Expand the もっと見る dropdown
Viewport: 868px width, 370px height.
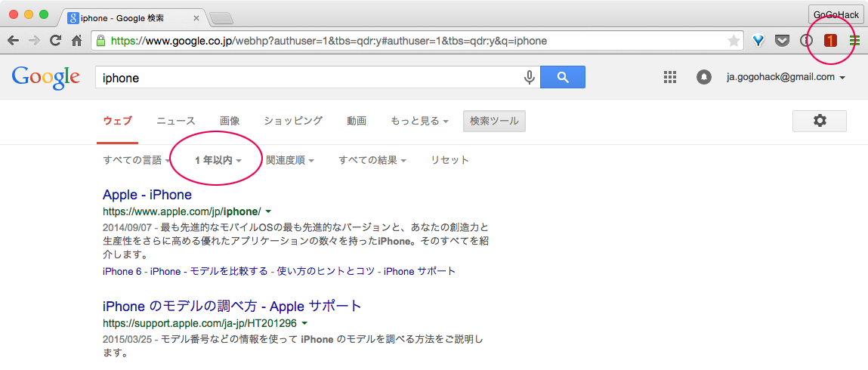click(419, 121)
